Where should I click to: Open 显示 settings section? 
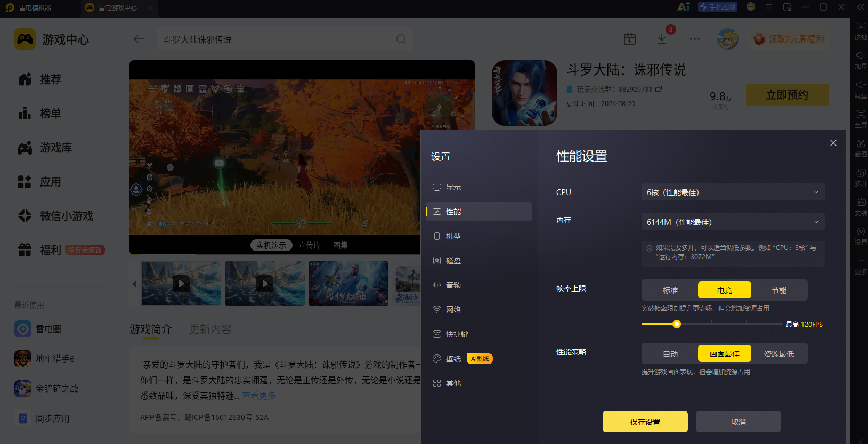point(479,187)
